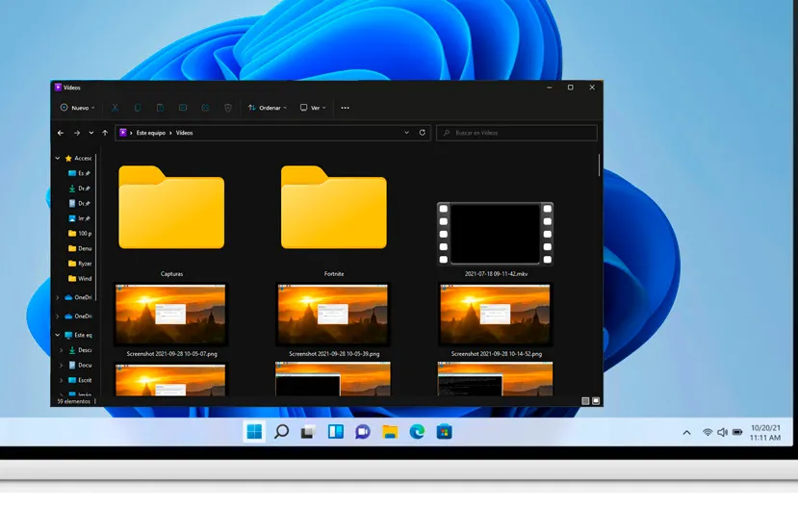
Task: Click the Delete trash icon in toolbar
Action: [x=228, y=108]
